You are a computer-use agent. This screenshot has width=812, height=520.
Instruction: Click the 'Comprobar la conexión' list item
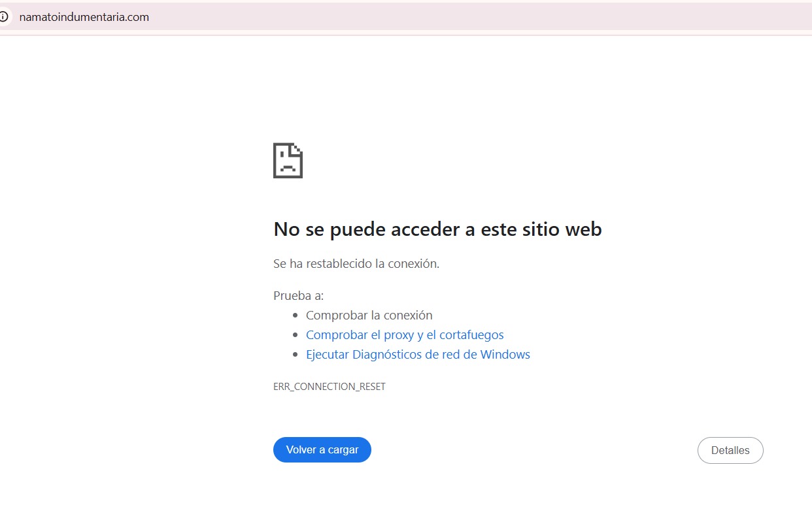(x=369, y=315)
